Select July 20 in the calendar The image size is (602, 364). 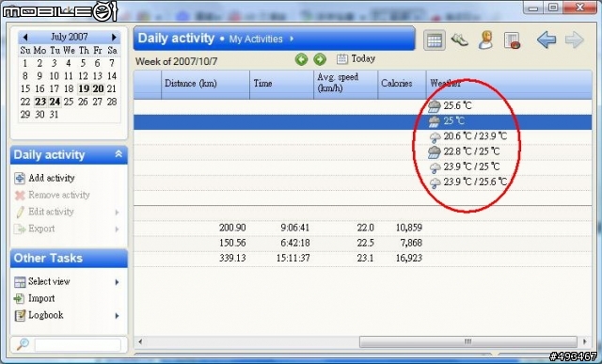98,88
